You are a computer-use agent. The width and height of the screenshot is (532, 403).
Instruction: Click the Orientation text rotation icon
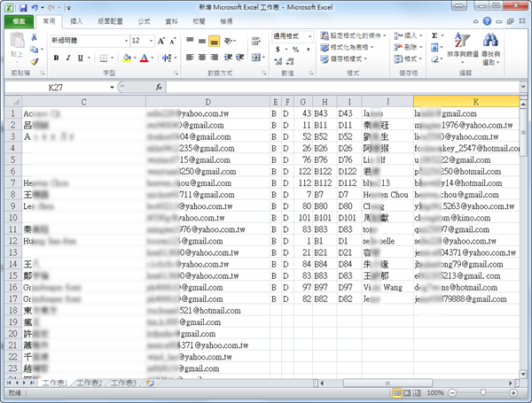coord(229,41)
